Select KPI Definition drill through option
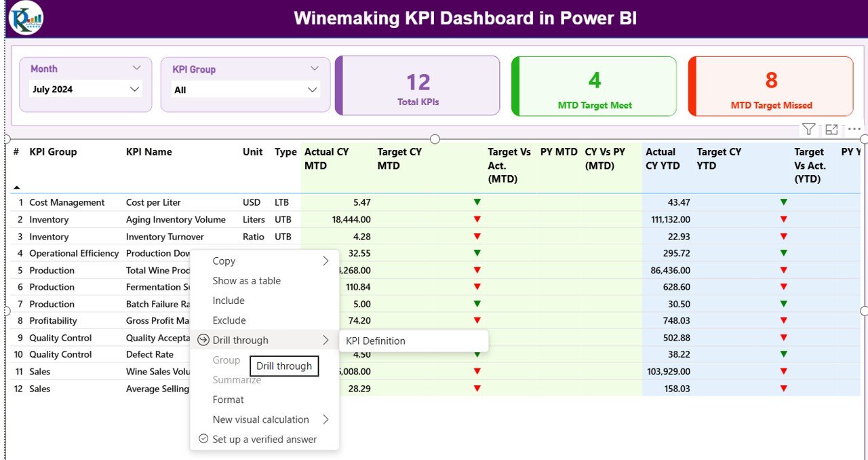The image size is (868, 460). point(376,341)
